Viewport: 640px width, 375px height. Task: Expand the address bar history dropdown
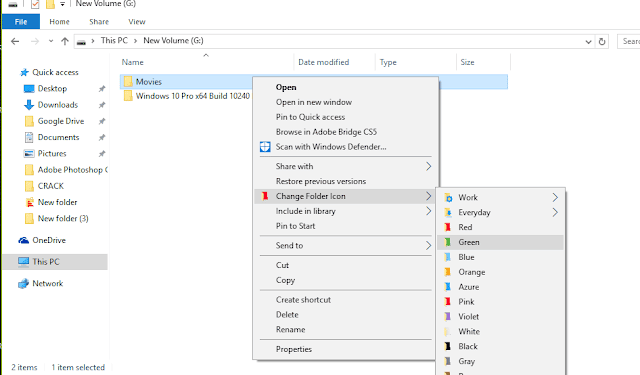click(588, 42)
